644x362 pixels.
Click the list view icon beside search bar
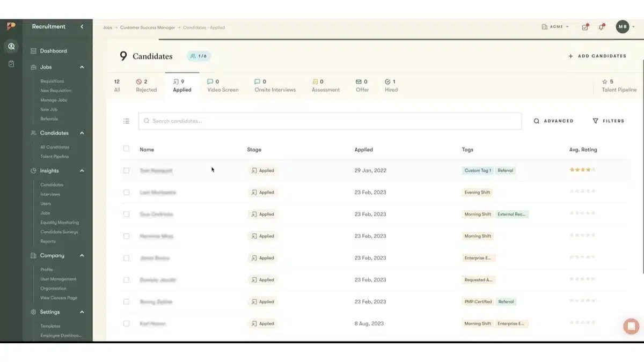click(126, 121)
